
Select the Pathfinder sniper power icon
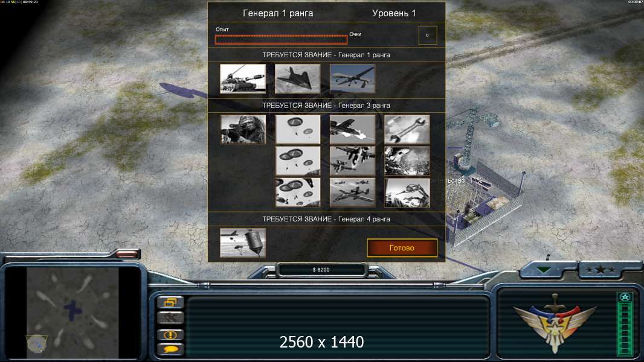pos(243,130)
